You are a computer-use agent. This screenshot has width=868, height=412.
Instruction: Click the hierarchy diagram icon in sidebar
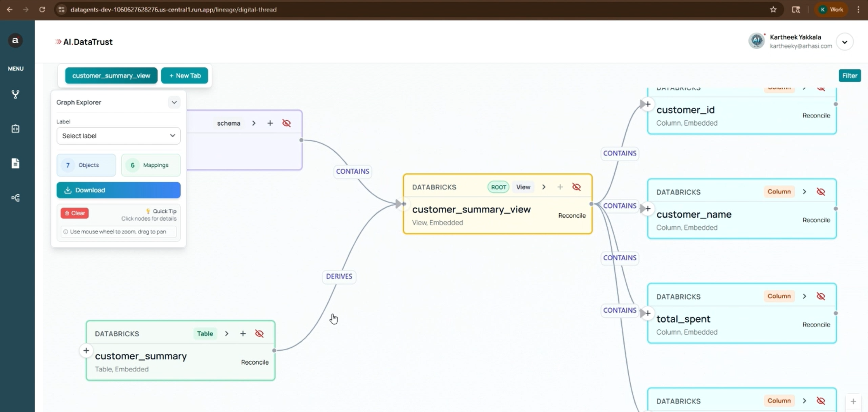pyautogui.click(x=16, y=198)
